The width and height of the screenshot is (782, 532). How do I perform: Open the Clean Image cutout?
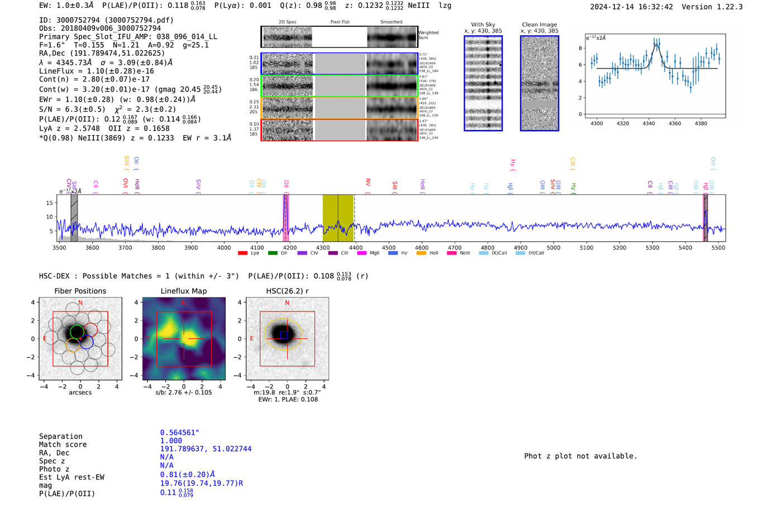(x=540, y=83)
